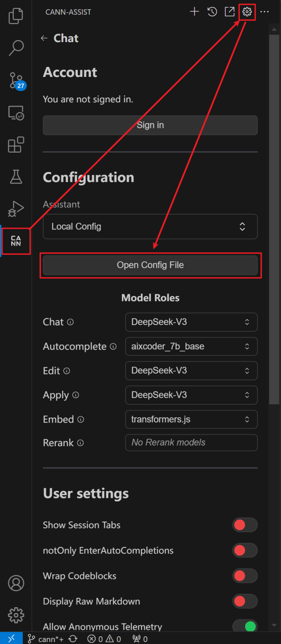The image size is (281, 644).
Task: Open the Extensions view icon
Action: (x=16, y=145)
